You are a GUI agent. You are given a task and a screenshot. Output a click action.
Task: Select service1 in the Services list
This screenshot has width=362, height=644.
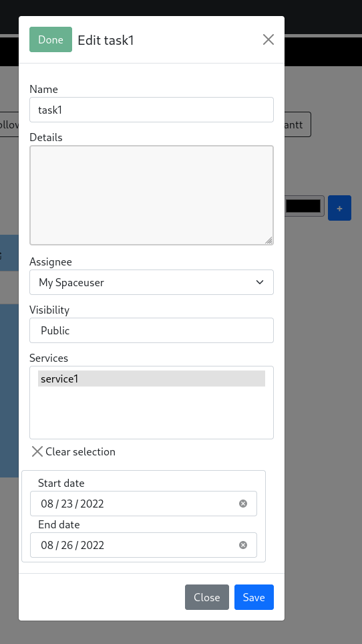coord(151,379)
